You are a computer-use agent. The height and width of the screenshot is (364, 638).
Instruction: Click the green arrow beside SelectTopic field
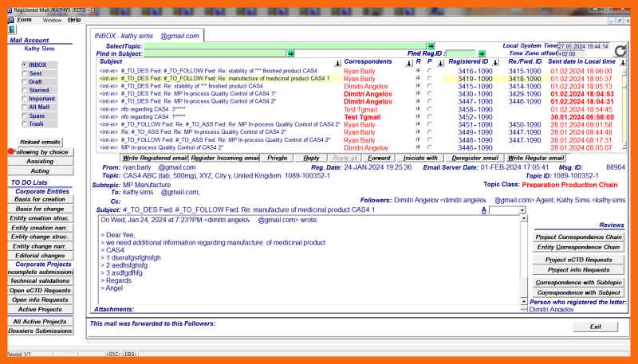click(431, 46)
